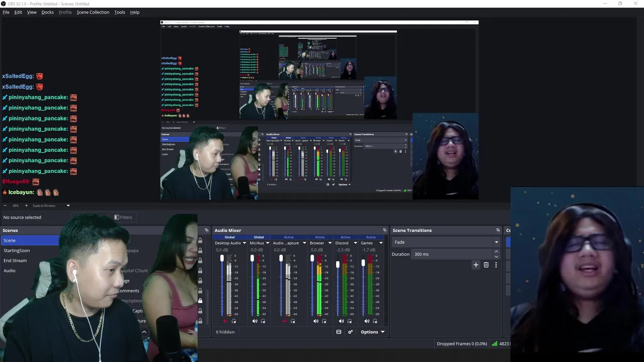Float the Sources dock via its corner icon
Image resolution: width=644 pixels, height=362 pixels.
206,230
